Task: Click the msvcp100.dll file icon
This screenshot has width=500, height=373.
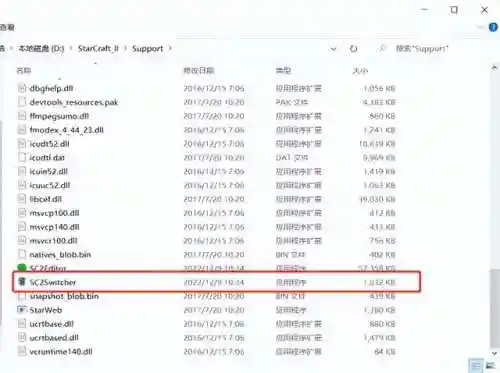Action: pos(22,213)
